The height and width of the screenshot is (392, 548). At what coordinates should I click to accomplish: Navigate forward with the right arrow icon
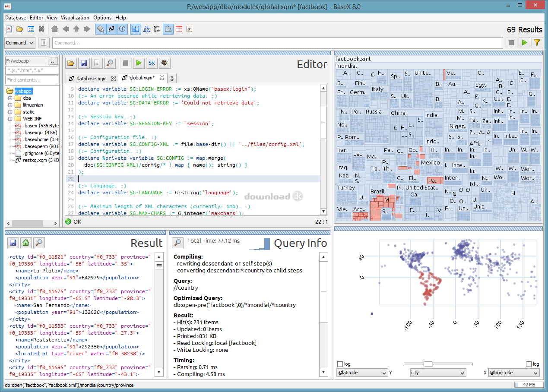(87, 29)
